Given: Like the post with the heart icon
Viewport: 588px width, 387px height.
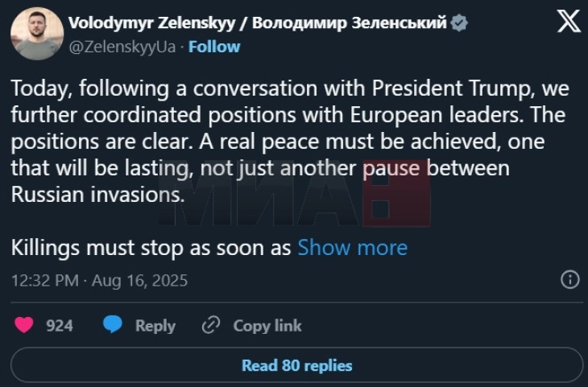Looking at the screenshot, I should [25, 325].
